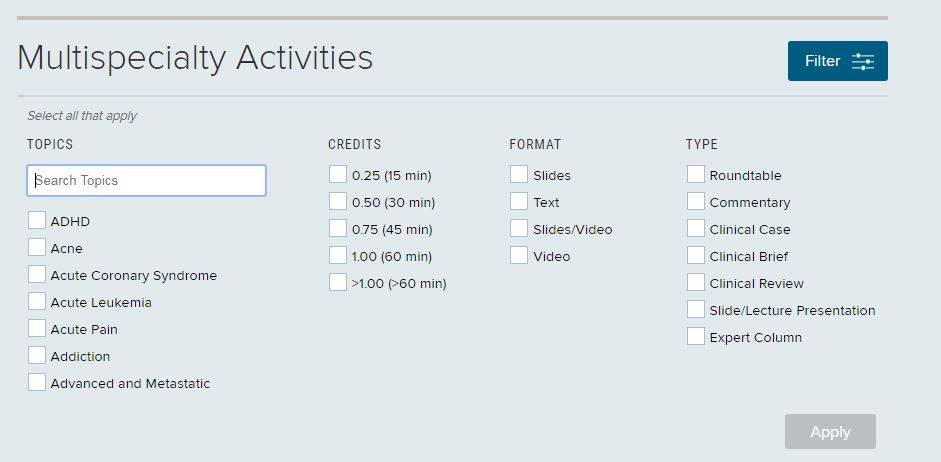This screenshot has width=941, height=462.
Task: Check the ADHD topic box
Action: pyautogui.click(x=37, y=220)
